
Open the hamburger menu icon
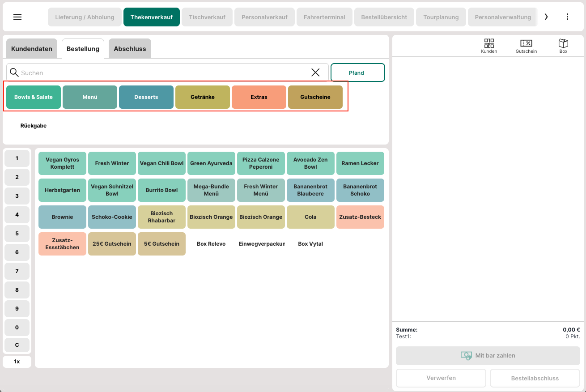[x=17, y=17]
